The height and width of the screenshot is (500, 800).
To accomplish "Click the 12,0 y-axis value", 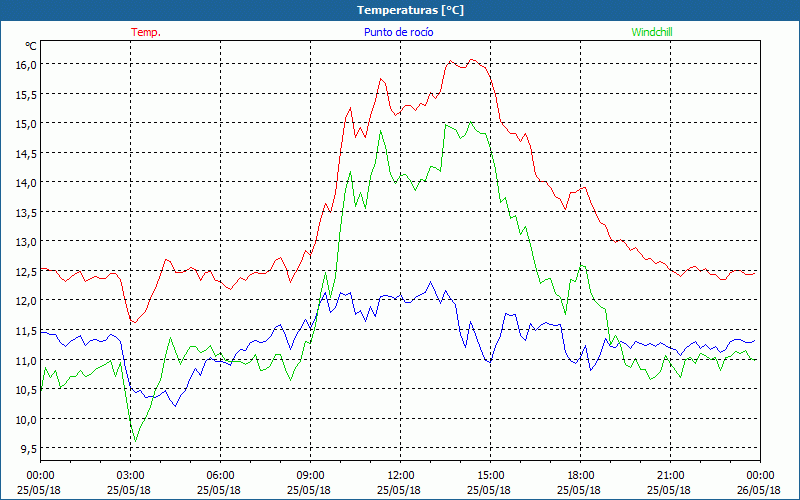I will coord(26,301).
